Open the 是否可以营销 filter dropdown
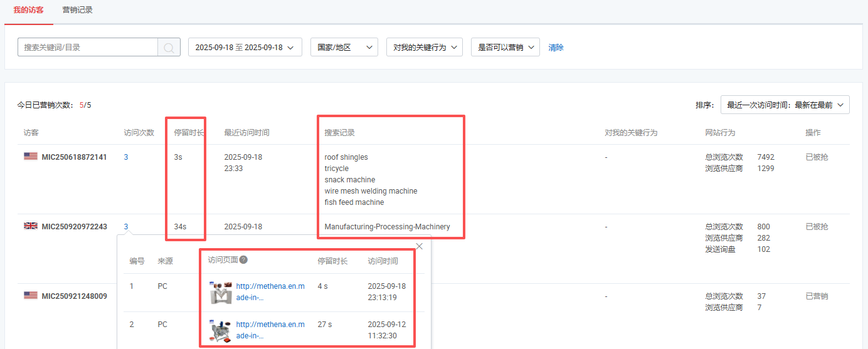Image resolution: width=868 pixels, height=349 pixels. pos(505,48)
